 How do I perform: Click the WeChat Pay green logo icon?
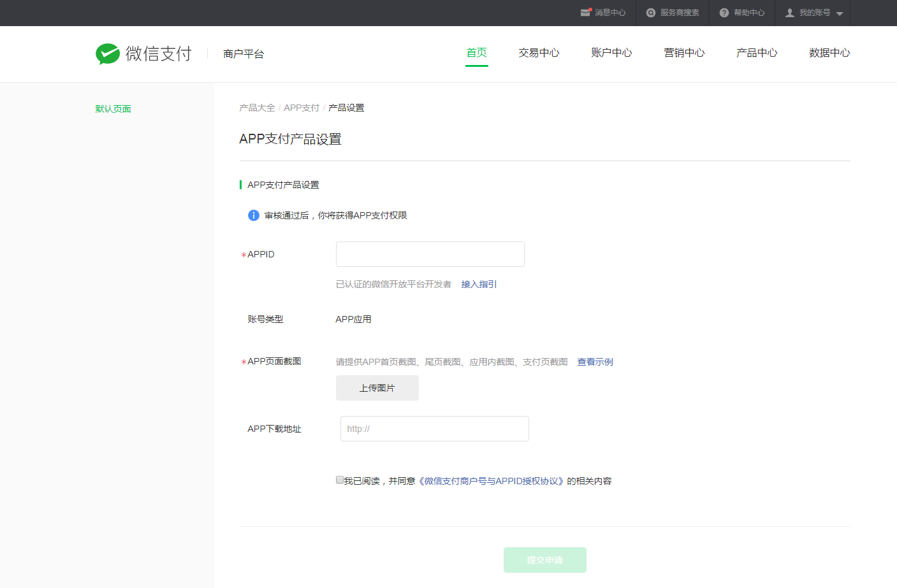tap(108, 54)
